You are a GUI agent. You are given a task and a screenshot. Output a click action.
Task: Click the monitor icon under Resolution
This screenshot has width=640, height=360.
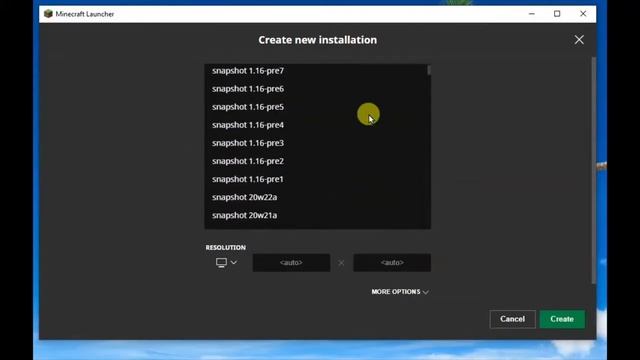tap(221, 263)
